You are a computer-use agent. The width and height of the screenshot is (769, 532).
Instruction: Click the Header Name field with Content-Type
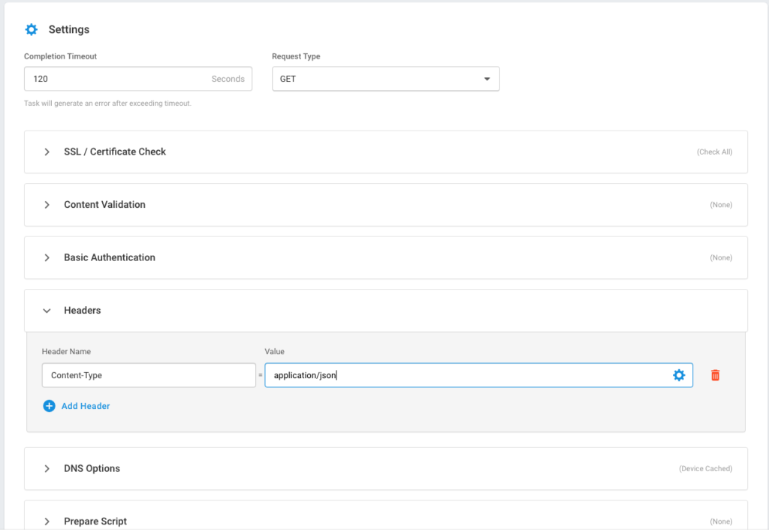[149, 375]
